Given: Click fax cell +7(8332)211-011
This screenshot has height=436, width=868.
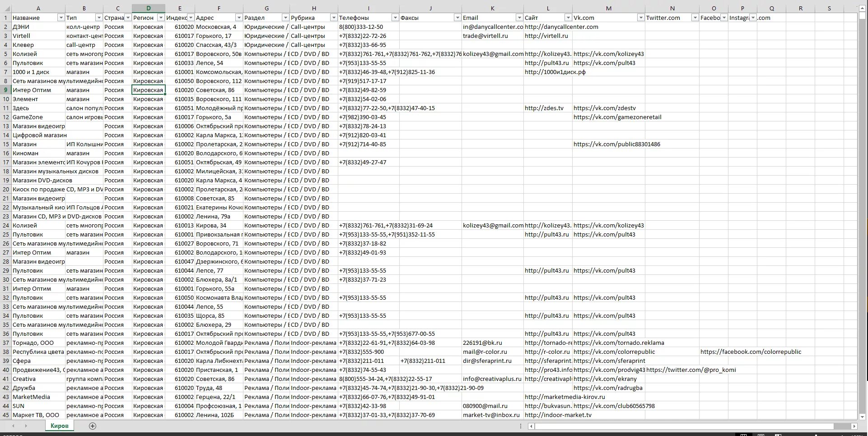Looking at the screenshot, I should 430,361.
